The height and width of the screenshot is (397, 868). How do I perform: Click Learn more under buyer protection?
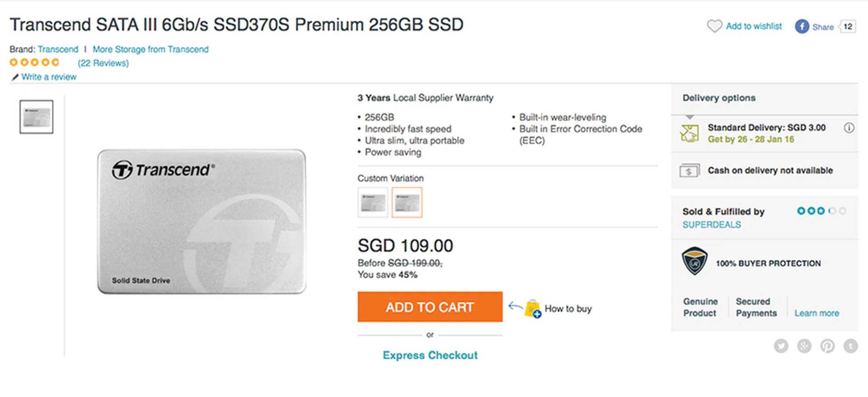coord(816,313)
